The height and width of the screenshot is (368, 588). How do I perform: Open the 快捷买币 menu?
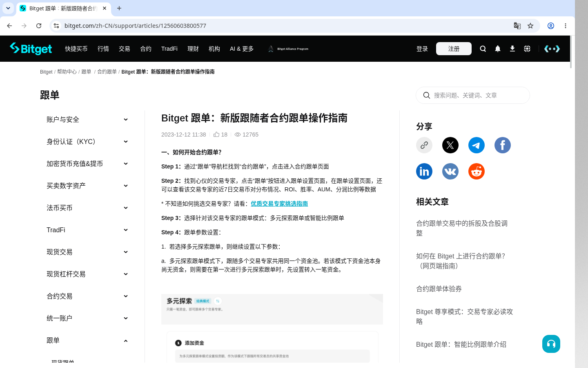pyautogui.click(x=76, y=49)
